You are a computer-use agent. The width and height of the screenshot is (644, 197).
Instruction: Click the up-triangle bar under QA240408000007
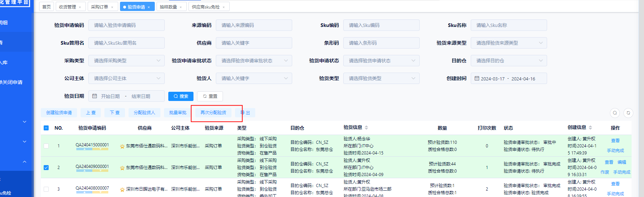point(84,192)
